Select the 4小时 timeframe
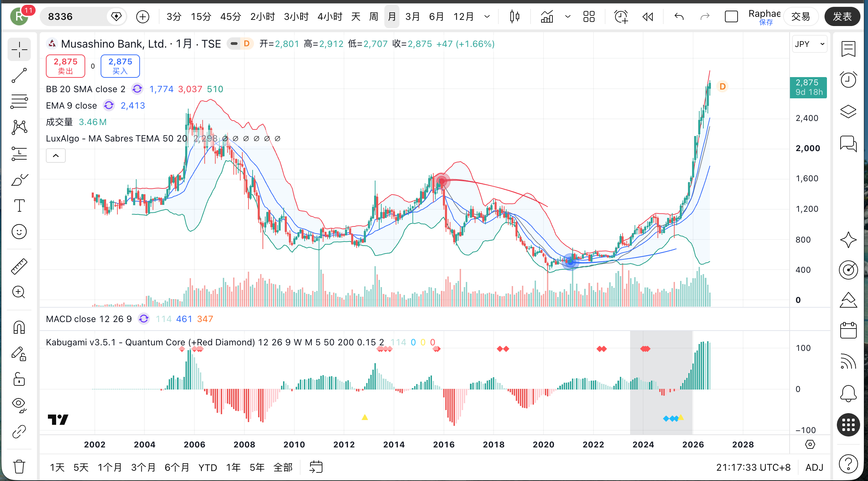 [x=330, y=16]
